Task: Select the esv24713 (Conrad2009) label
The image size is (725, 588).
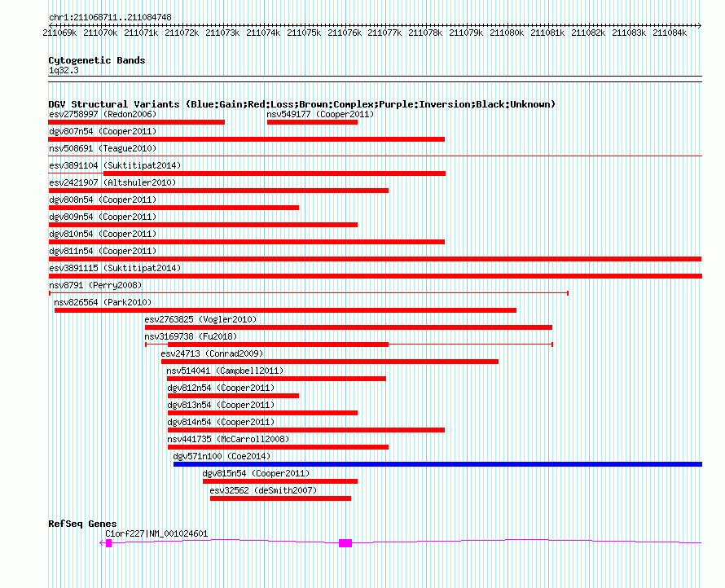Action: [x=213, y=353]
